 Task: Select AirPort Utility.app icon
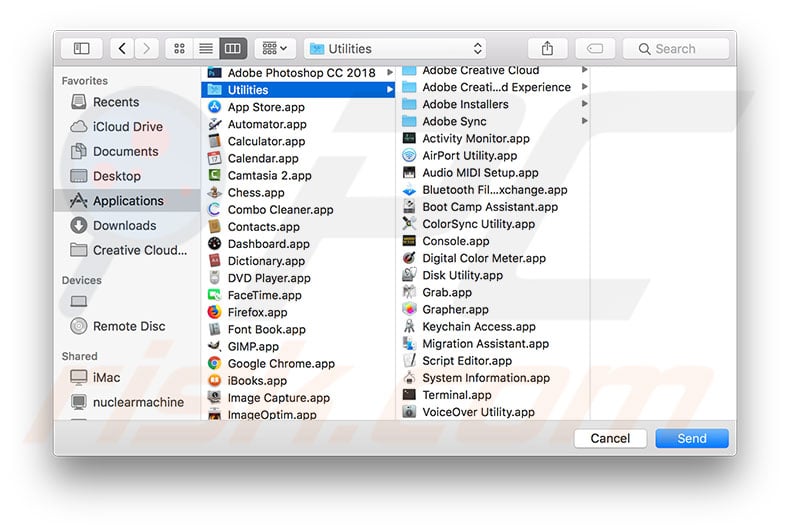coord(409,155)
